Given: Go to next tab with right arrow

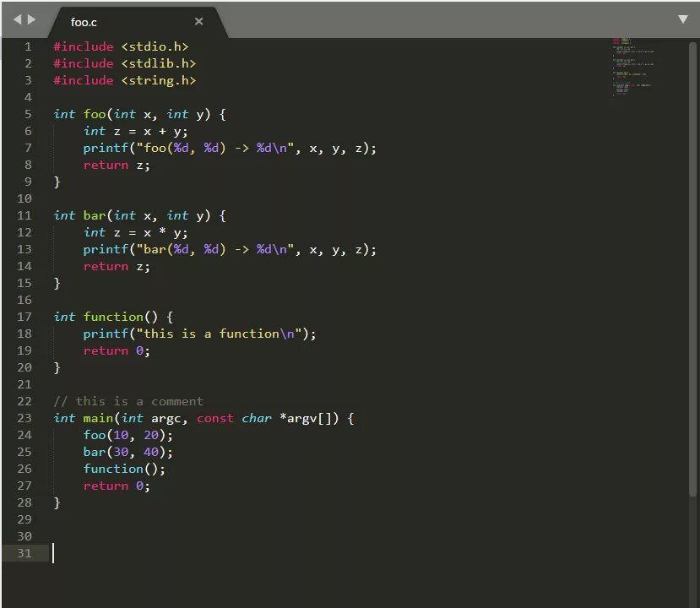Looking at the screenshot, I should [x=32, y=19].
